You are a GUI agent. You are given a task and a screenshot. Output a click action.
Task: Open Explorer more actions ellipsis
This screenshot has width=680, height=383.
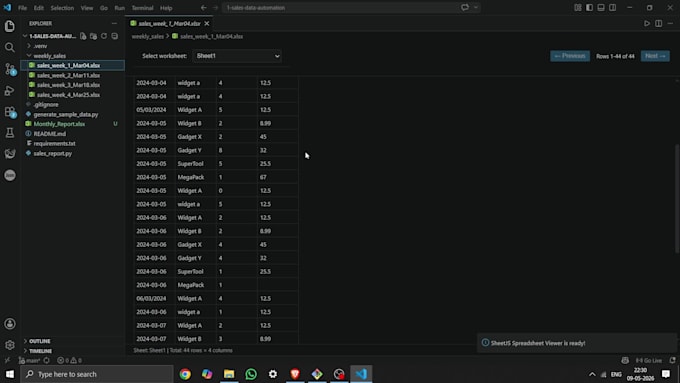coord(114,23)
